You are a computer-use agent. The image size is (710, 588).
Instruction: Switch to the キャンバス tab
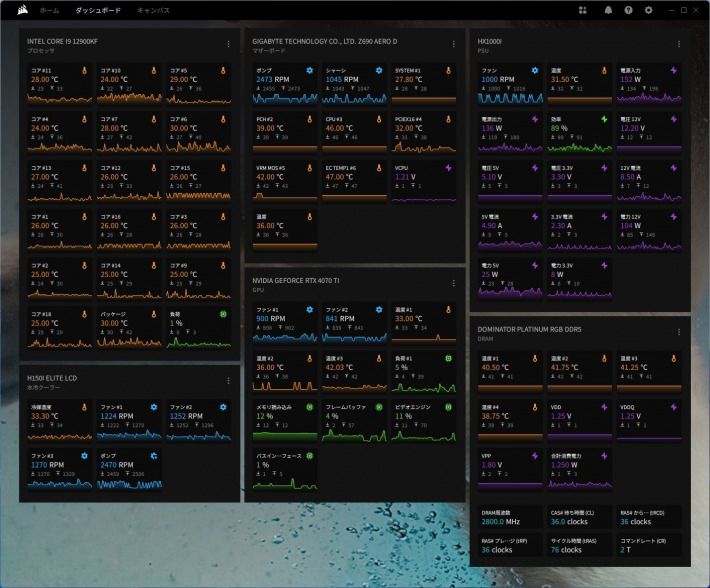[153, 10]
